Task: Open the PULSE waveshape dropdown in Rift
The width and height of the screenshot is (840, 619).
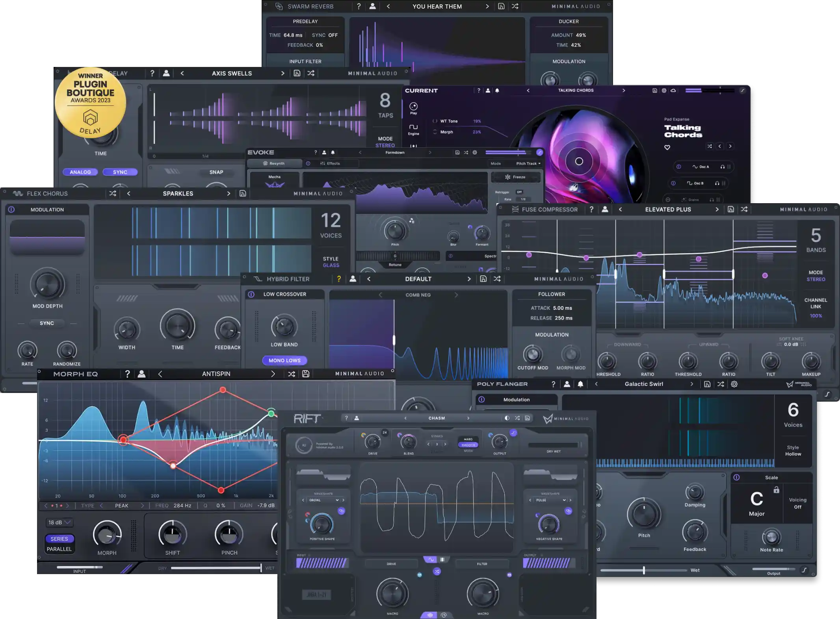Action: click(x=550, y=500)
